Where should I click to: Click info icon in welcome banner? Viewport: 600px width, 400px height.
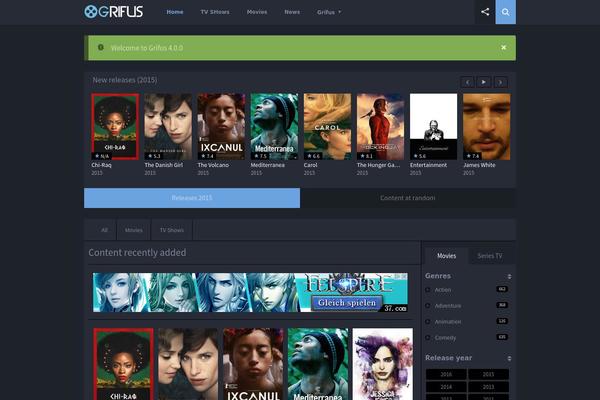(x=101, y=47)
